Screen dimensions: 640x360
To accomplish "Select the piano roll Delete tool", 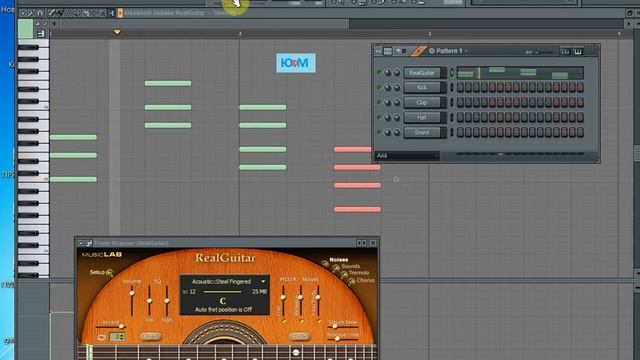I will pyautogui.click(x=68, y=13).
